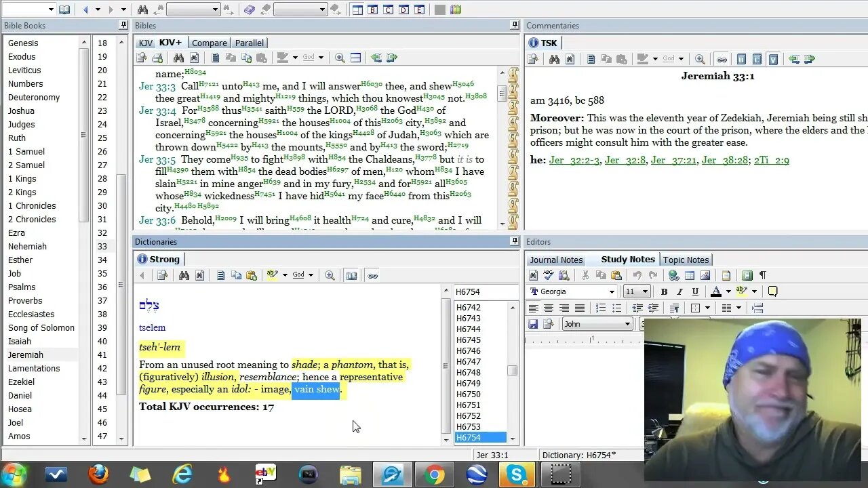Apply the font color A button in the editor
Screen dimensions: 868x488
[x=715, y=291]
